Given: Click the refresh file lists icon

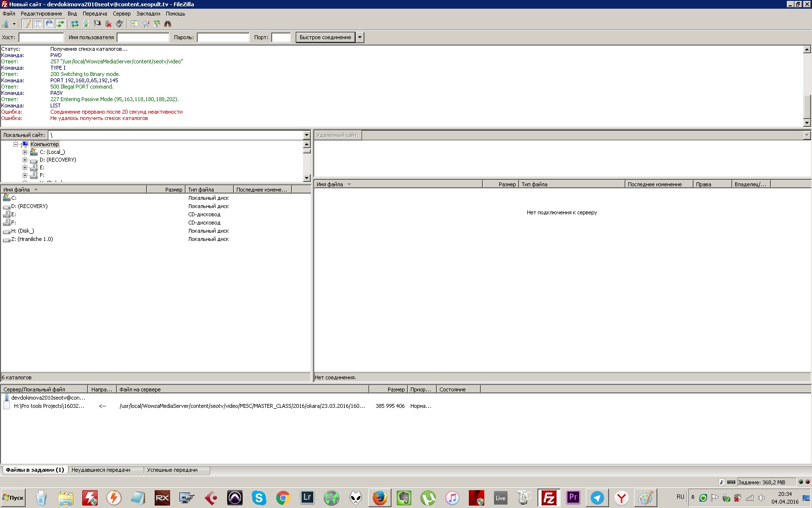Looking at the screenshot, I should click(x=75, y=24).
